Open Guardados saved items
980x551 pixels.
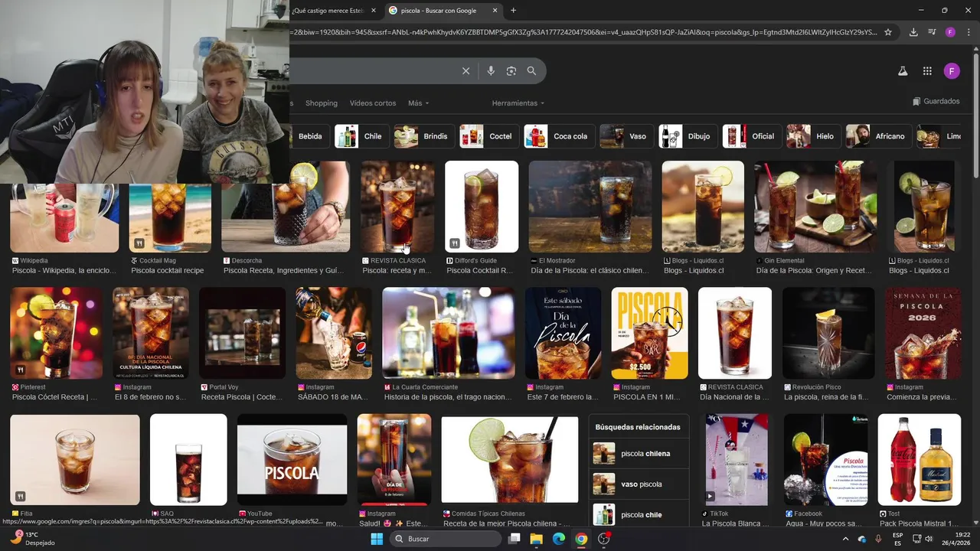(x=936, y=101)
